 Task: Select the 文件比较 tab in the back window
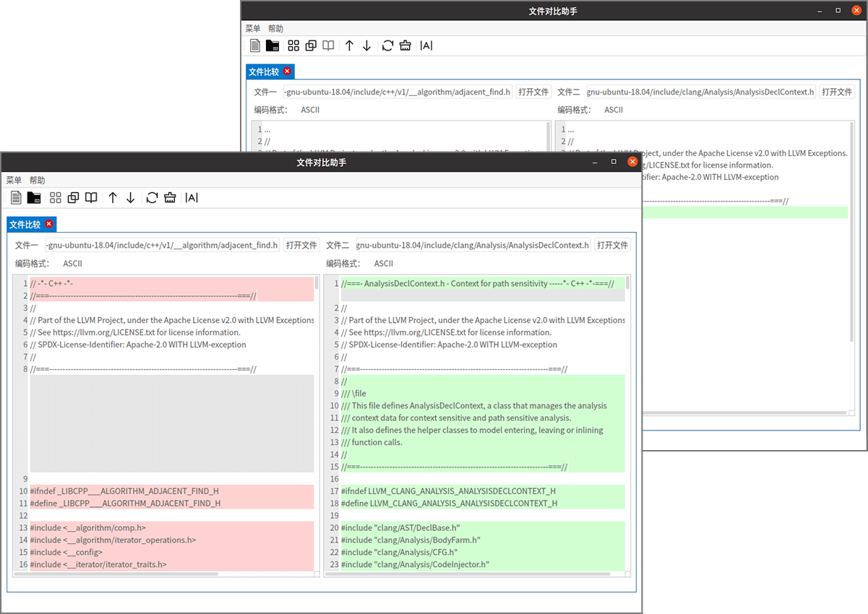[264, 72]
